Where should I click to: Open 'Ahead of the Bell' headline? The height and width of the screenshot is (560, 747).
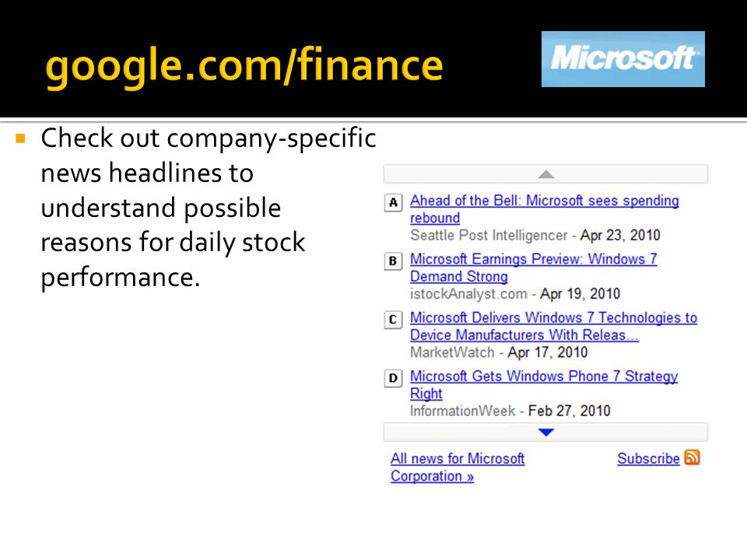pos(545,209)
